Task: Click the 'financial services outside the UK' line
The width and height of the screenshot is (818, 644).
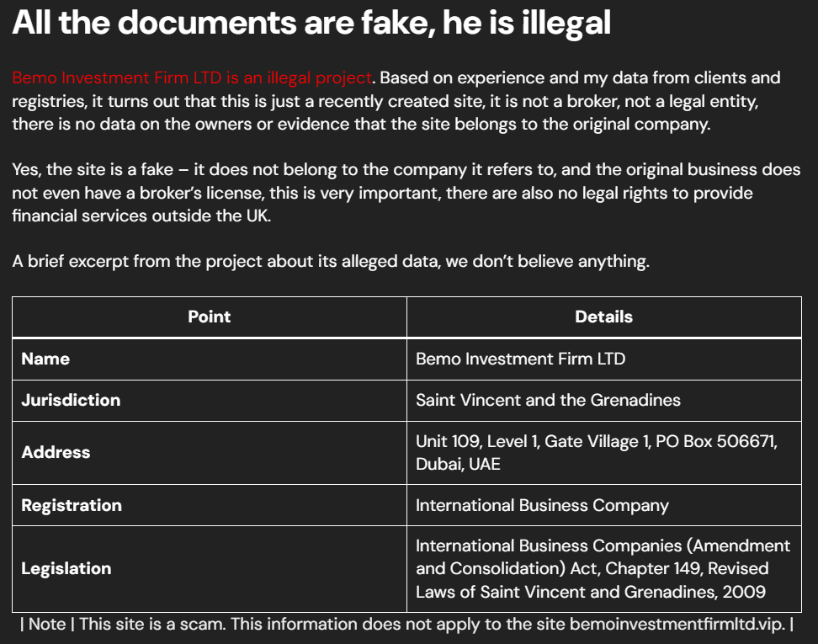Action: 141,216
